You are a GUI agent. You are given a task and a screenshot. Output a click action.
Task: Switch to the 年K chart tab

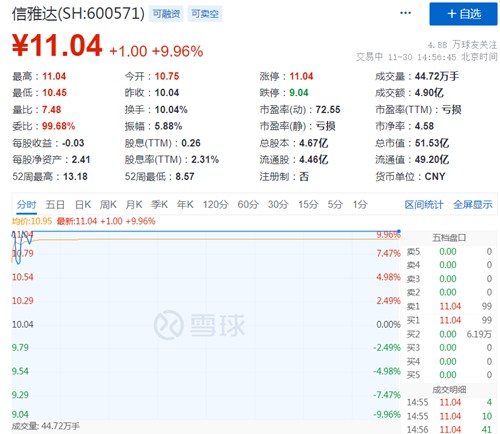pyautogui.click(x=185, y=204)
